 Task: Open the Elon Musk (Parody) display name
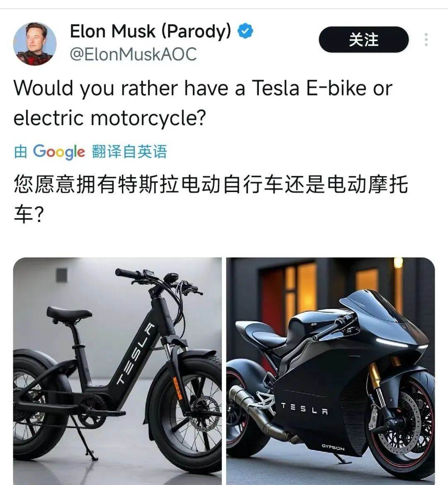pyautogui.click(x=150, y=31)
